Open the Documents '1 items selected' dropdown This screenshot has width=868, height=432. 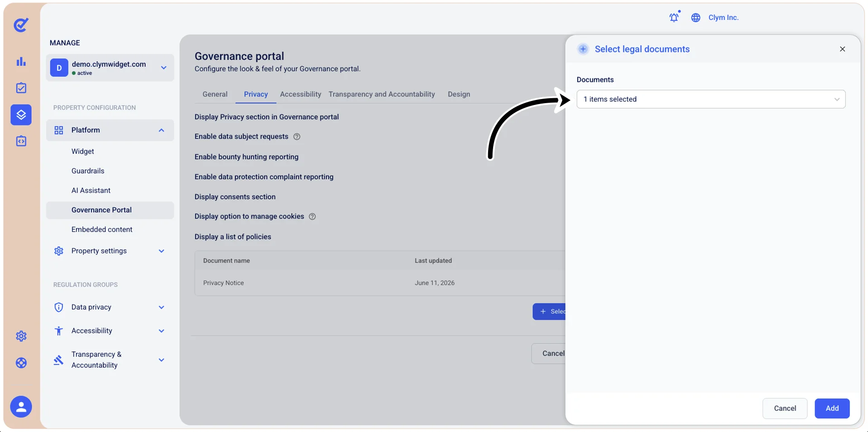click(x=711, y=99)
